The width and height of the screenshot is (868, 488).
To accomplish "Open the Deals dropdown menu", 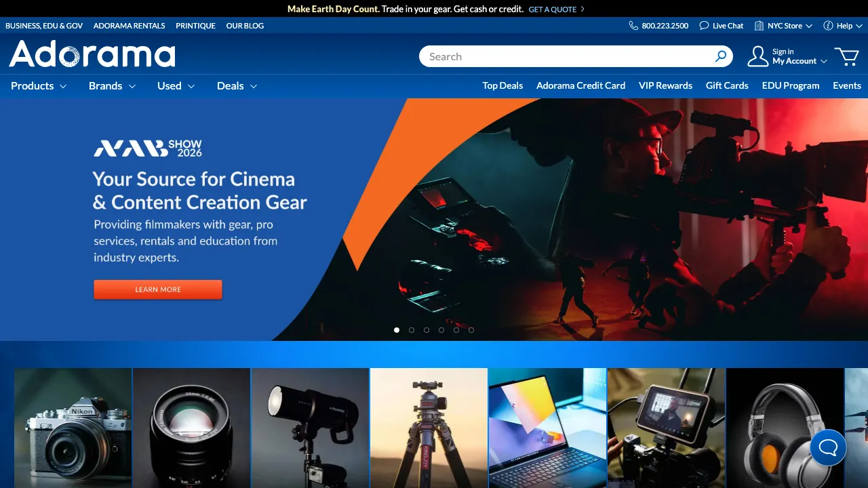I will tap(237, 86).
